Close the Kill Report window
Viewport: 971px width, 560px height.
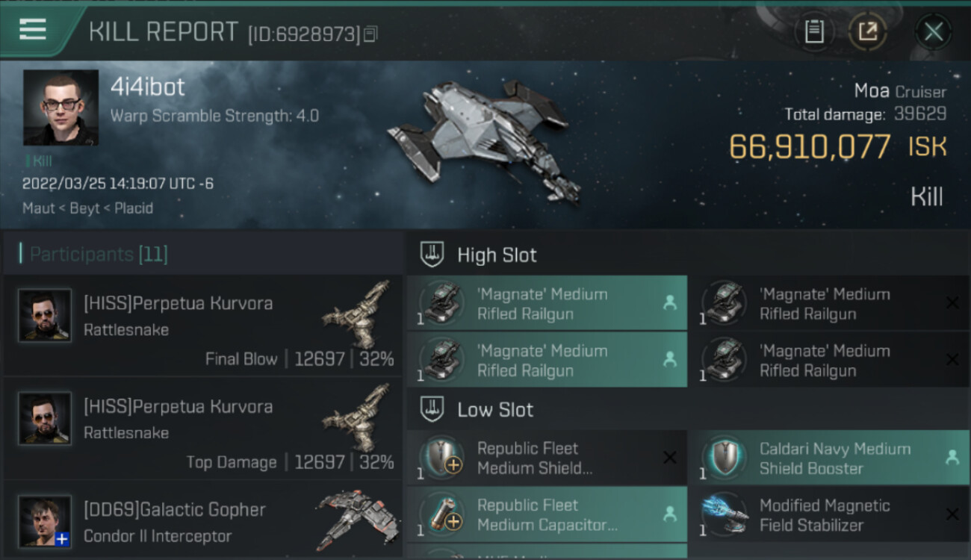tap(933, 31)
